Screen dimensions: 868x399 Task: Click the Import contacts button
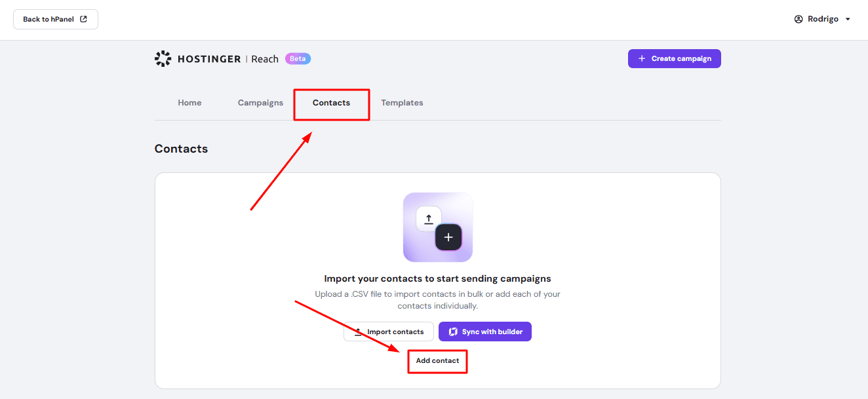coord(389,332)
